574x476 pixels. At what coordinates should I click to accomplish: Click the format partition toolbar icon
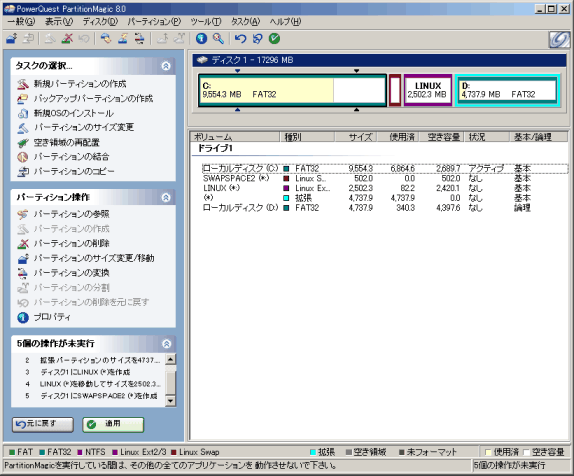[x=123, y=38]
